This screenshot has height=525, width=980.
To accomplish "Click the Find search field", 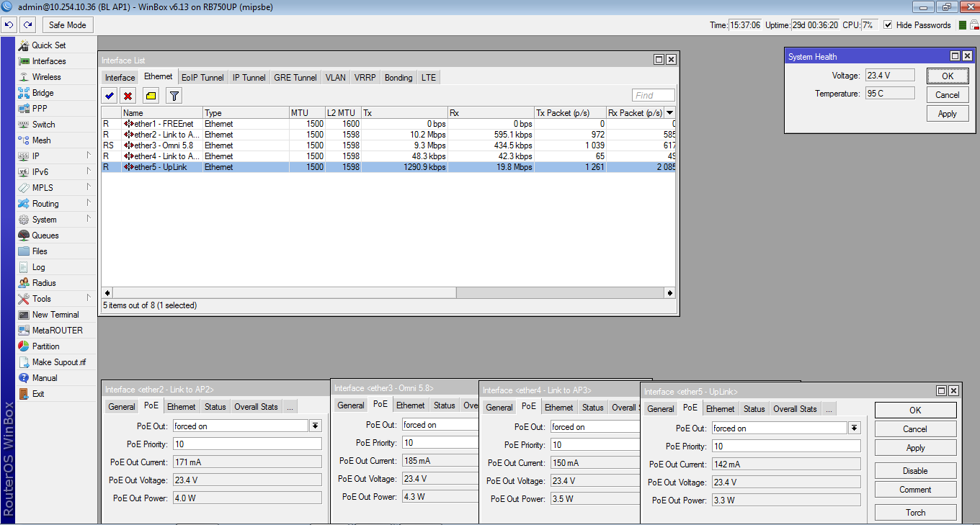I will click(x=653, y=95).
